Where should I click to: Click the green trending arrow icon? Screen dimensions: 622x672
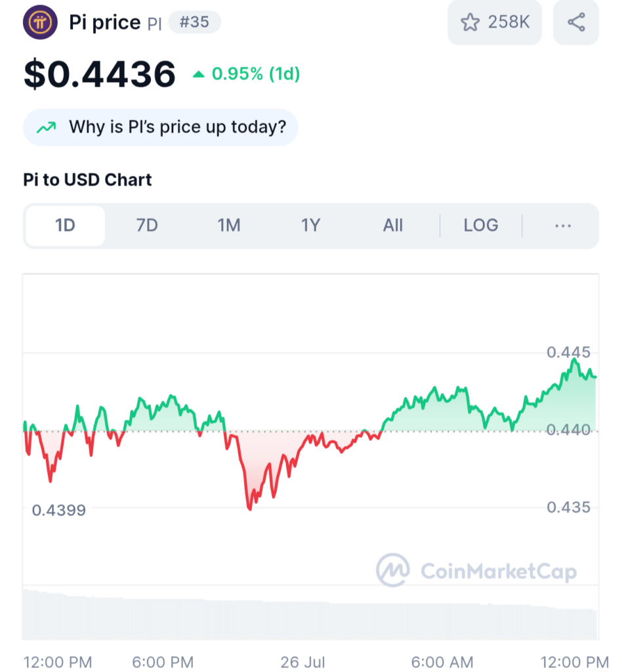tap(47, 127)
